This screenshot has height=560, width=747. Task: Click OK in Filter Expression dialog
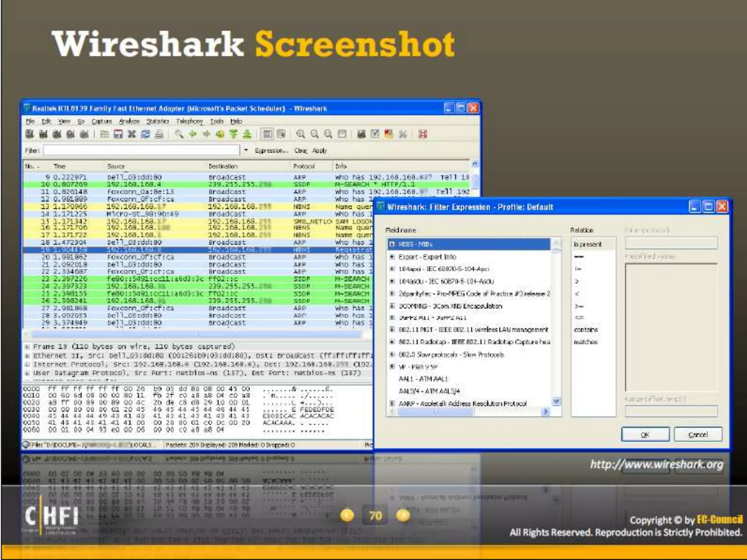coord(645,435)
